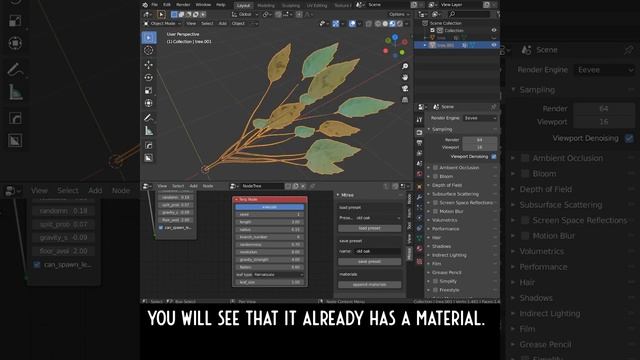
Task: Enable Bloom checkbox
Action: [x=436, y=176]
